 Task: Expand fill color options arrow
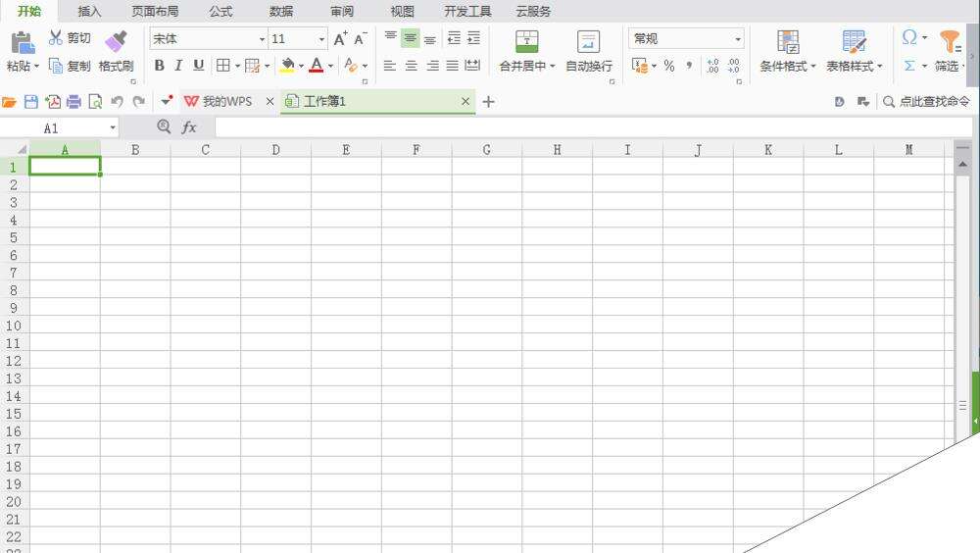[x=301, y=65]
